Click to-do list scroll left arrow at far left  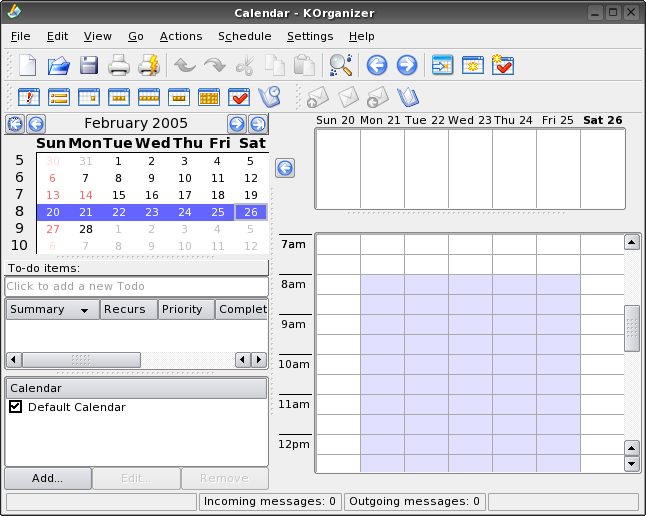point(14,360)
